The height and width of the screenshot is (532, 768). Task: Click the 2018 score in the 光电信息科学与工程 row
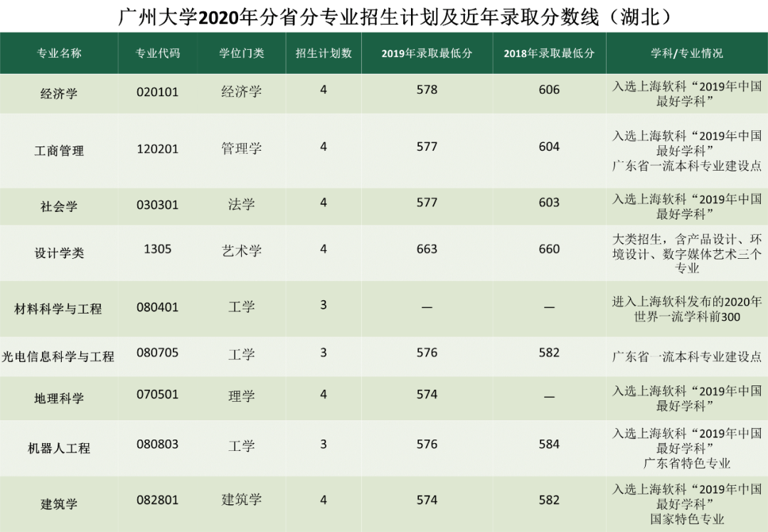pos(549,353)
